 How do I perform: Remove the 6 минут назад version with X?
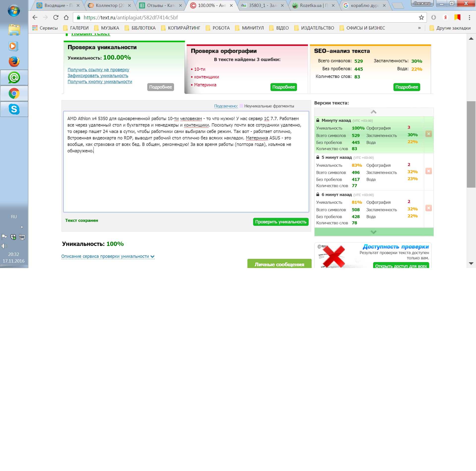428,208
